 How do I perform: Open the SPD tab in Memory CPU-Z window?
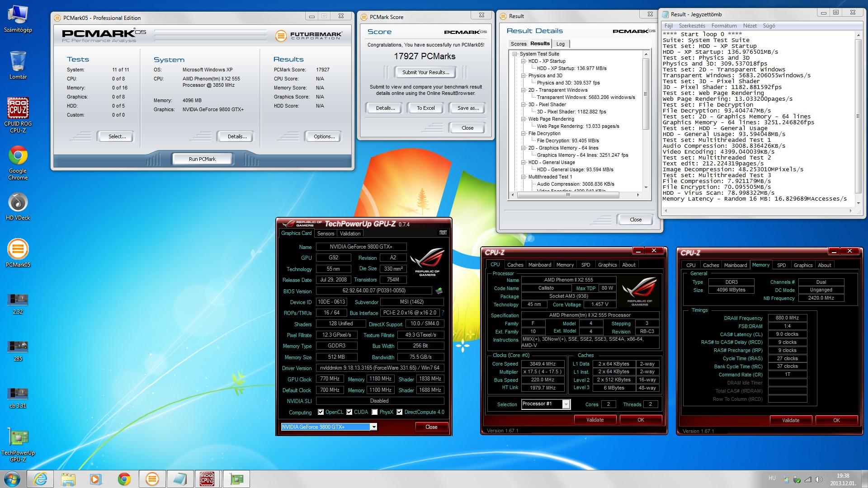tap(781, 265)
